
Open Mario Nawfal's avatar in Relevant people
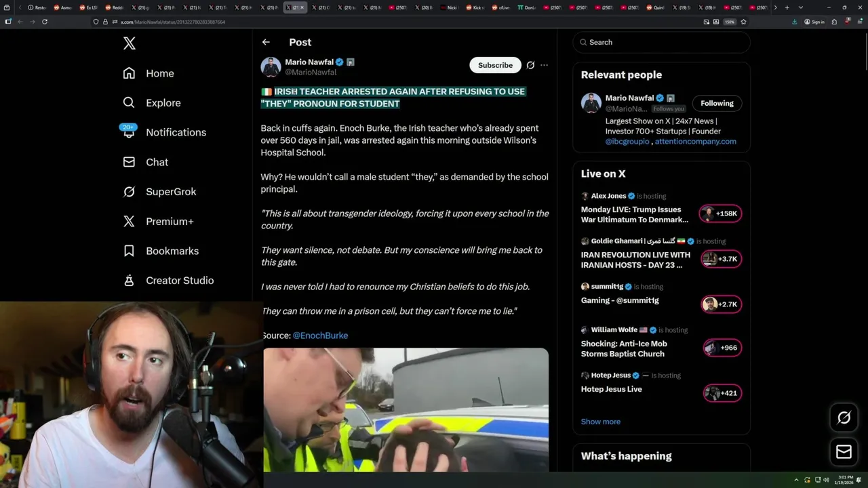click(x=591, y=103)
